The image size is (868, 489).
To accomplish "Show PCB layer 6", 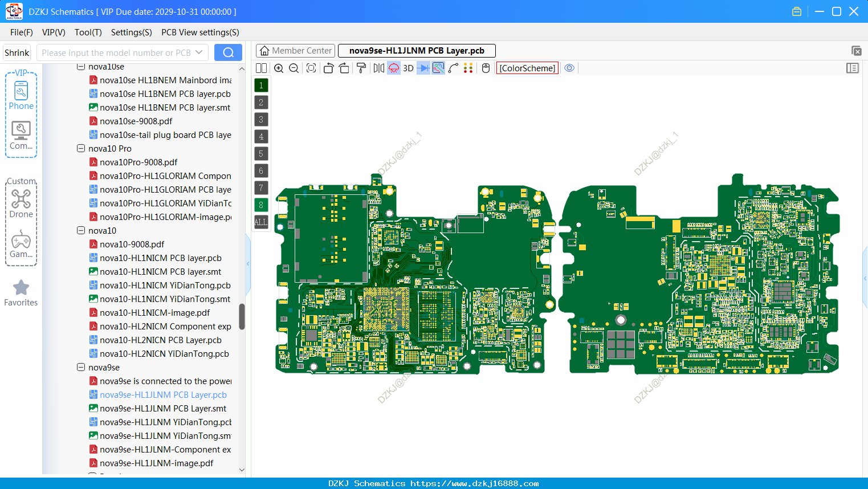I will click(261, 171).
